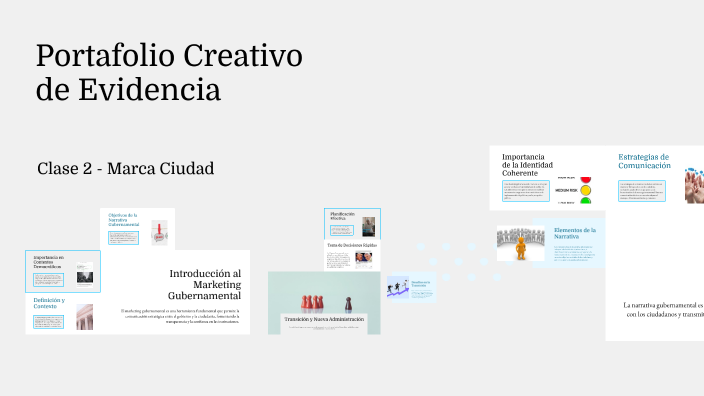The width and height of the screenshot is (704, 396).
Task: Click the 'Introducción al Marketing Gubernamental' heading
Action: pos(204,285)
